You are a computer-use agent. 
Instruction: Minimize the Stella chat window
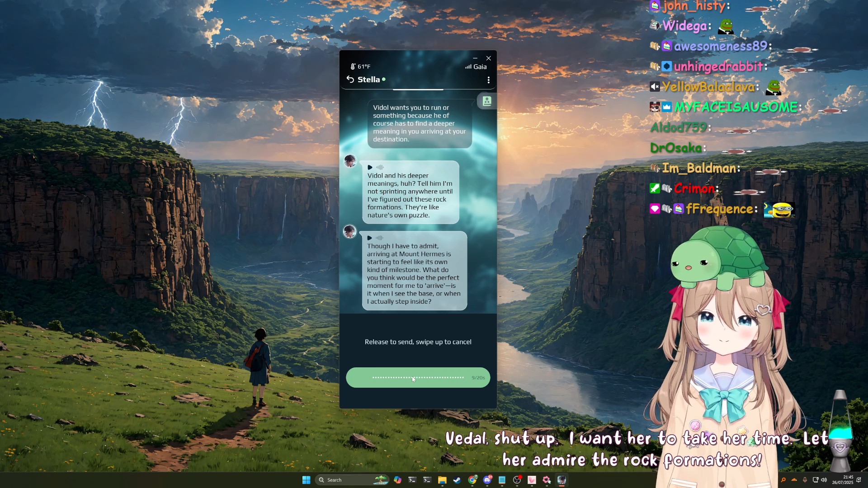(475, 58)
